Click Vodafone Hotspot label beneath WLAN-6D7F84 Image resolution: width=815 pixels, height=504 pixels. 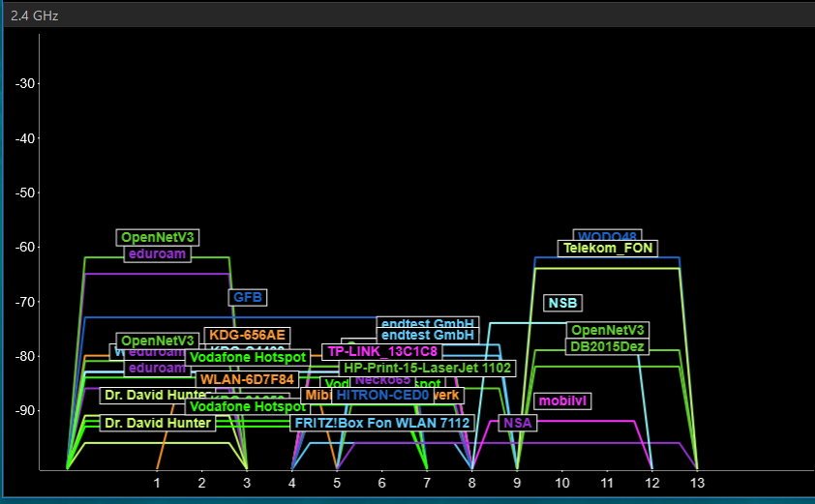click(248, 406)
